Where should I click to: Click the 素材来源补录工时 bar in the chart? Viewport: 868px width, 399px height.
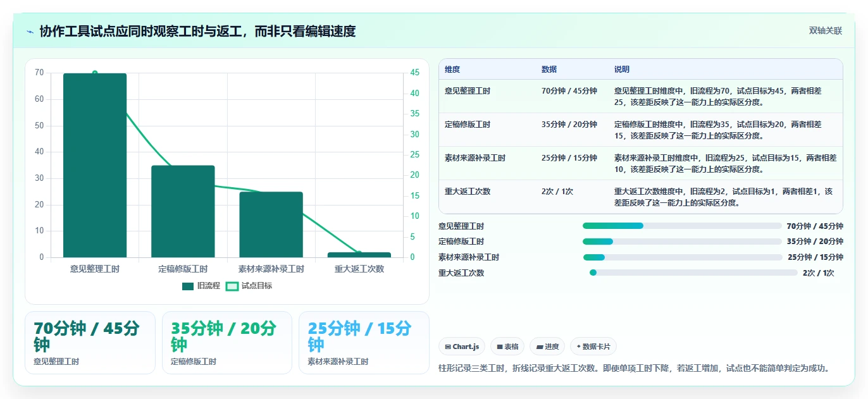pos(271,224)
